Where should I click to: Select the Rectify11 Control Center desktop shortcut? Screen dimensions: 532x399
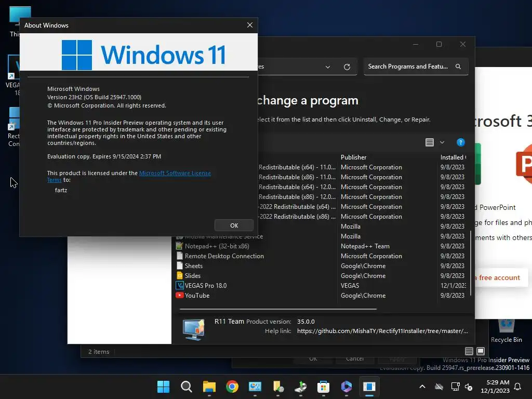14,127
